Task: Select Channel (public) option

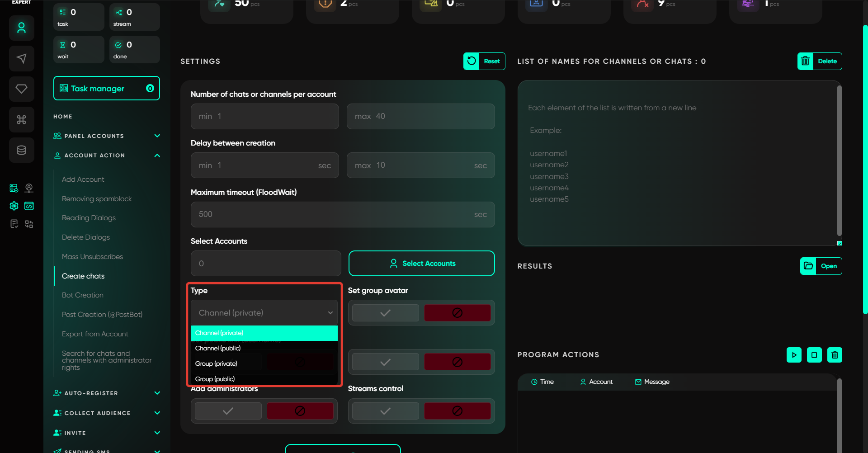Action: 218,348
